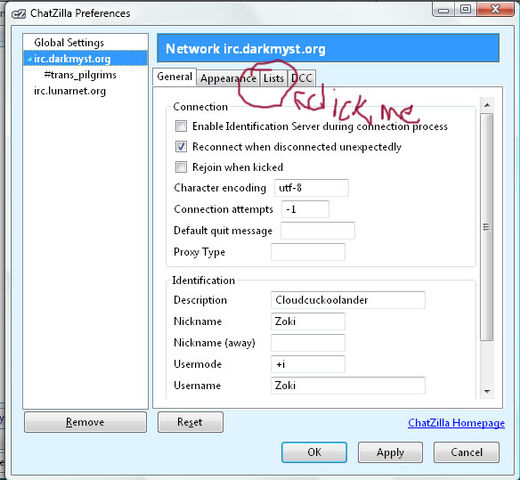
Task: Click the Reset button
Action: [190, 422]
